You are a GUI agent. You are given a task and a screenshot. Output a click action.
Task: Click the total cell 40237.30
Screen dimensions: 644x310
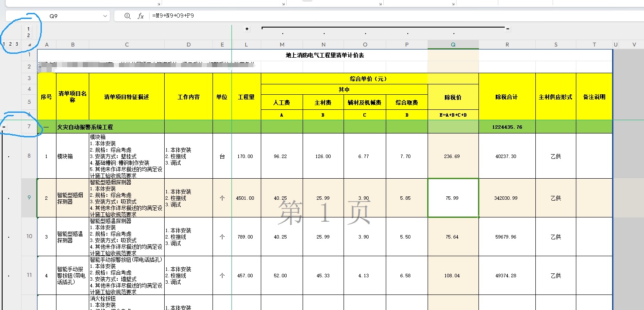pyautogui.click(x=507, y=156)
